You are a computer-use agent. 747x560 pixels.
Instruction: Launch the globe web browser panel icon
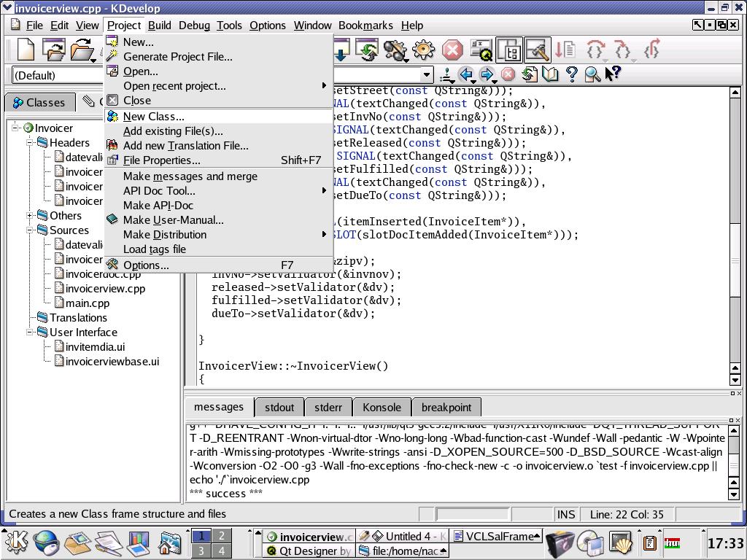(x=46, y=543)
